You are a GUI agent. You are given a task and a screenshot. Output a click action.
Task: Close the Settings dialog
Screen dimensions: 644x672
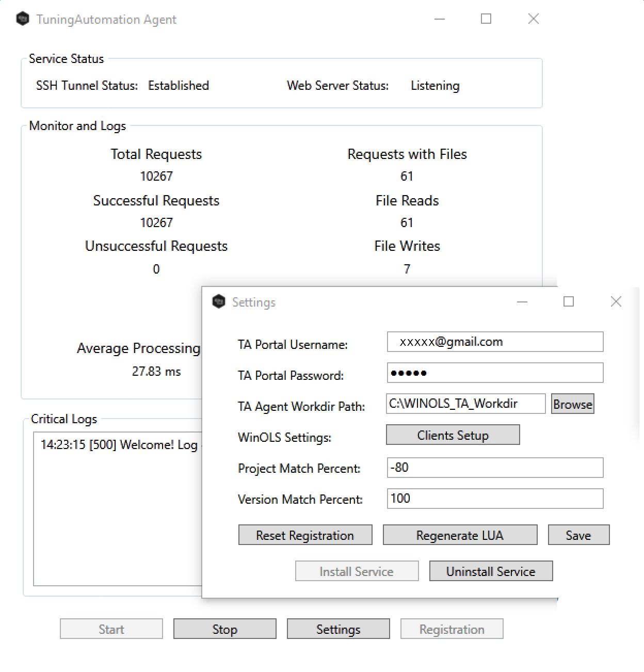click(x=616, y=302)
